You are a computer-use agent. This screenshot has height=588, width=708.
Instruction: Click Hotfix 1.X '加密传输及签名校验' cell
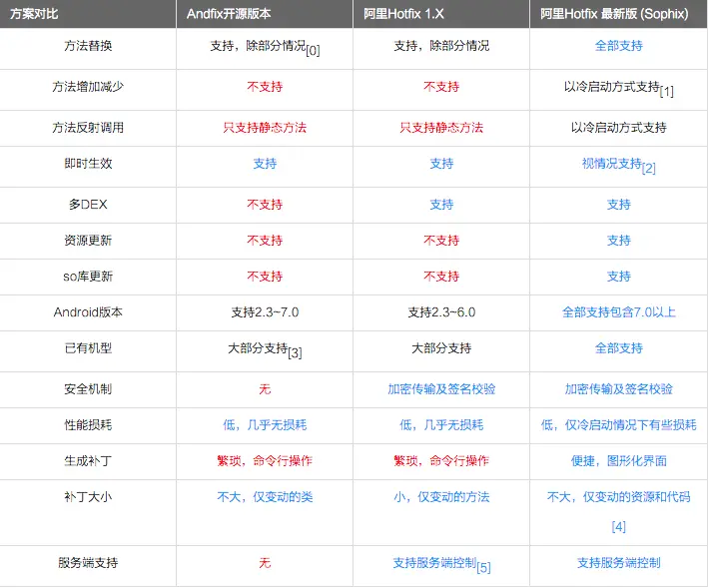[x=441, y=389]
